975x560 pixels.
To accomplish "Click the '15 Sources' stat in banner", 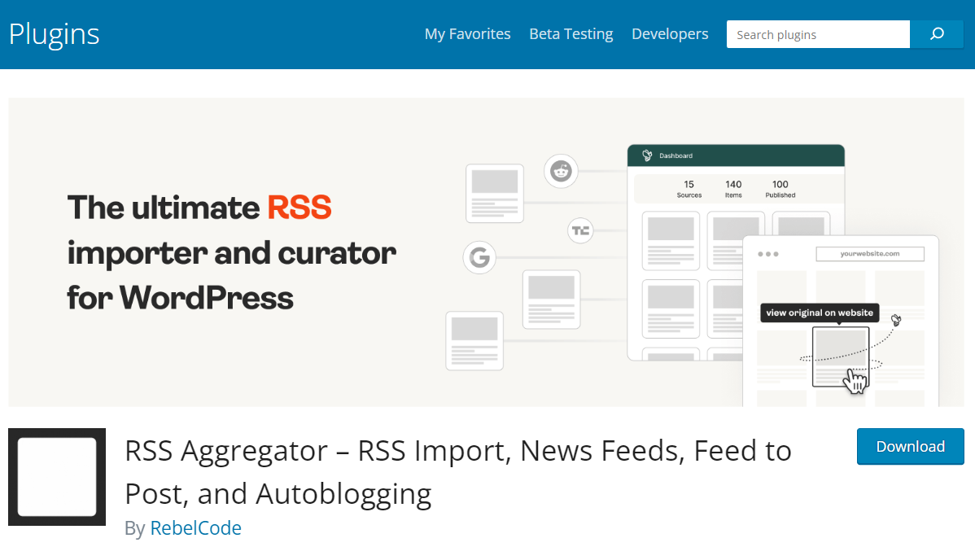I will tap(689, 189).
